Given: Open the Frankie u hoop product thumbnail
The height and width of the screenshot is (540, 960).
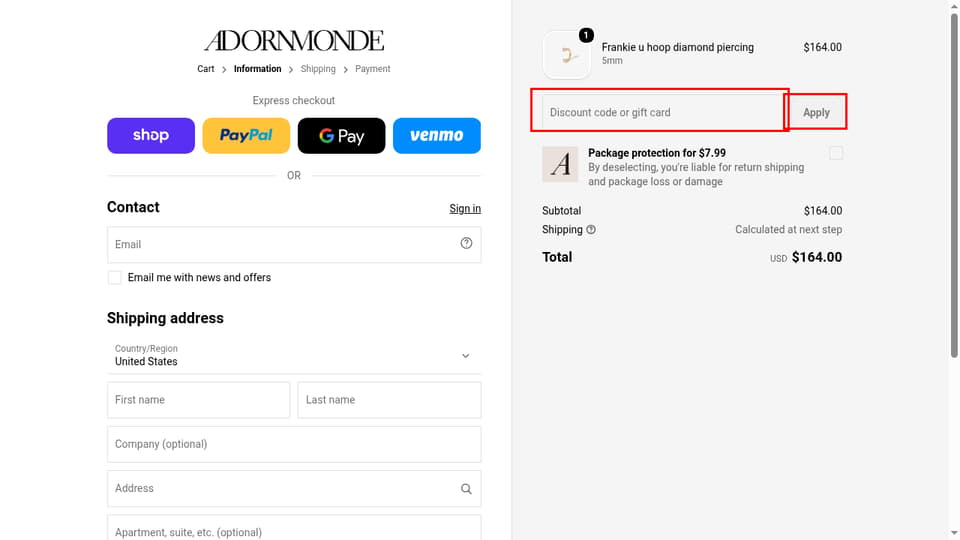Looking at the screenshot, I should [567, 55].
